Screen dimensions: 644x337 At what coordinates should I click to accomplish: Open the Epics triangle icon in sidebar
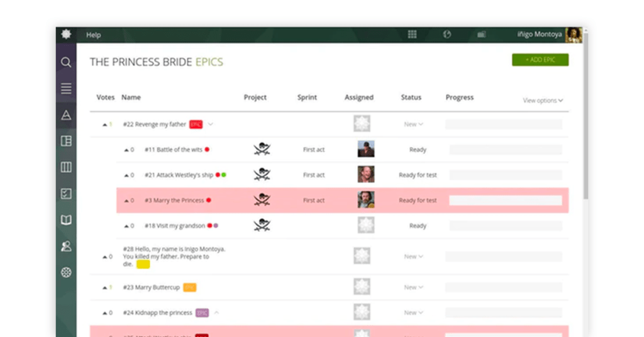[x=65, y=115]
